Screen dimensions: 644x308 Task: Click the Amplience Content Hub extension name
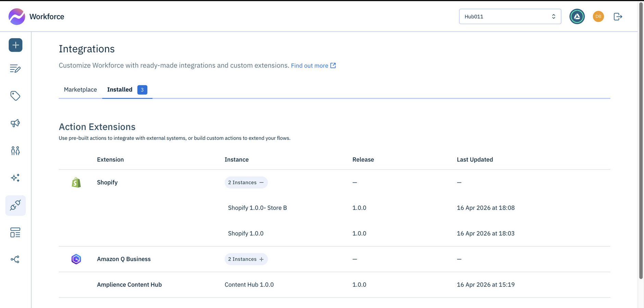pos(129,285)
